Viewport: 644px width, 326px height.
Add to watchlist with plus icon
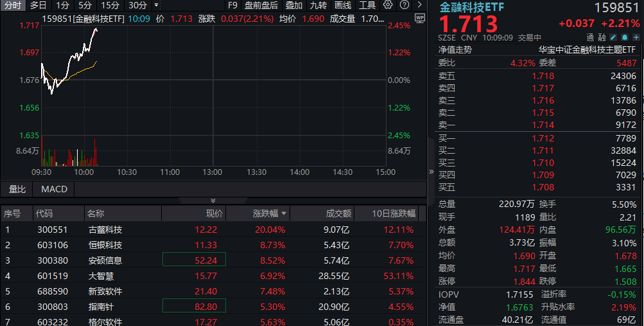(x=636, y=37)
